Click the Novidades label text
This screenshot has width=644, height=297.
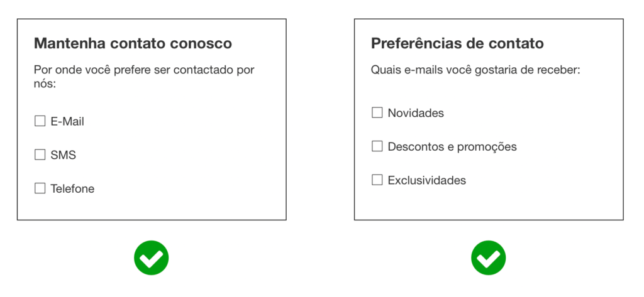[x=416, y=114]
